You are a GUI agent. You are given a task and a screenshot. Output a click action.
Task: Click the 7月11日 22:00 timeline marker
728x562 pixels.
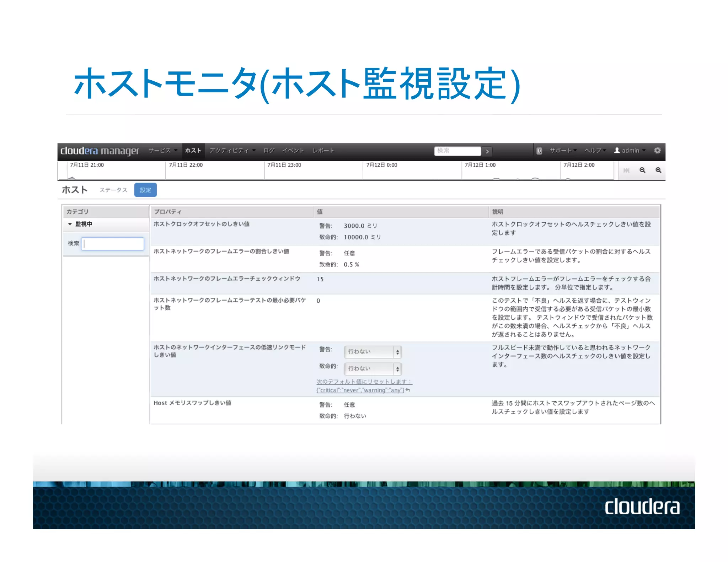186,165
